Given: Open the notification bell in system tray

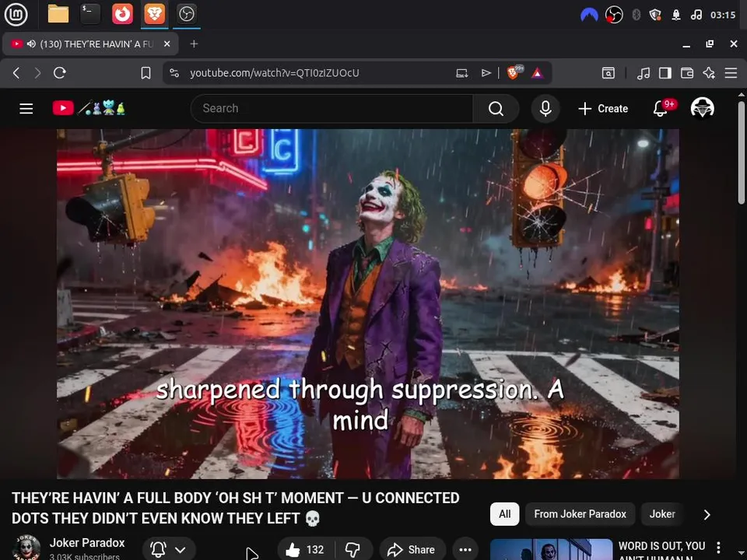Looking at the screenshot, I should [x=675, y=15].
